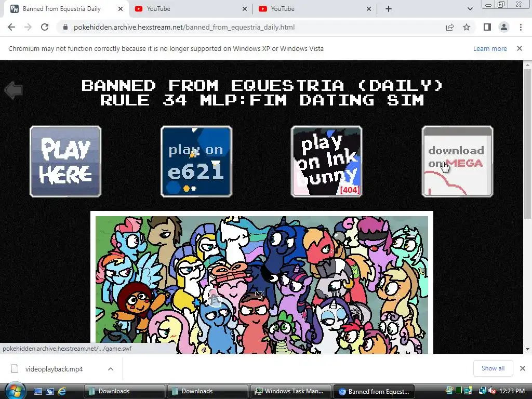This screenshot has height=399, width=532.
Task: Click the lock icon in address bar
Action: click(65, 27)
